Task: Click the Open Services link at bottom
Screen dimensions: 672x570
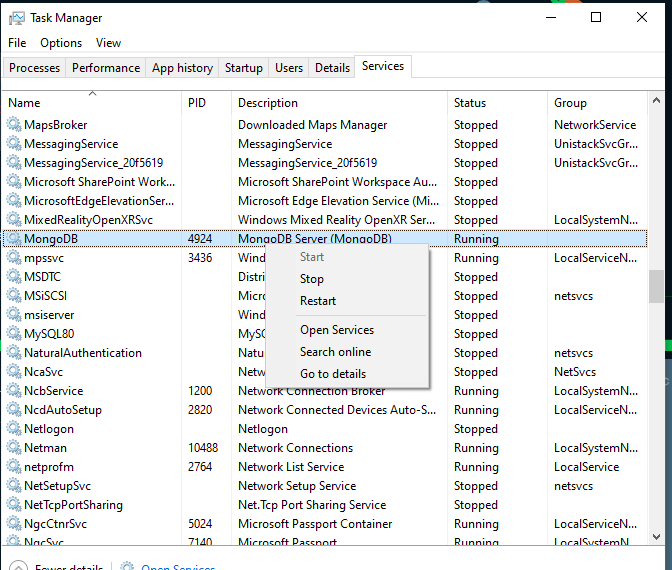Action: (x=178, y=567)
